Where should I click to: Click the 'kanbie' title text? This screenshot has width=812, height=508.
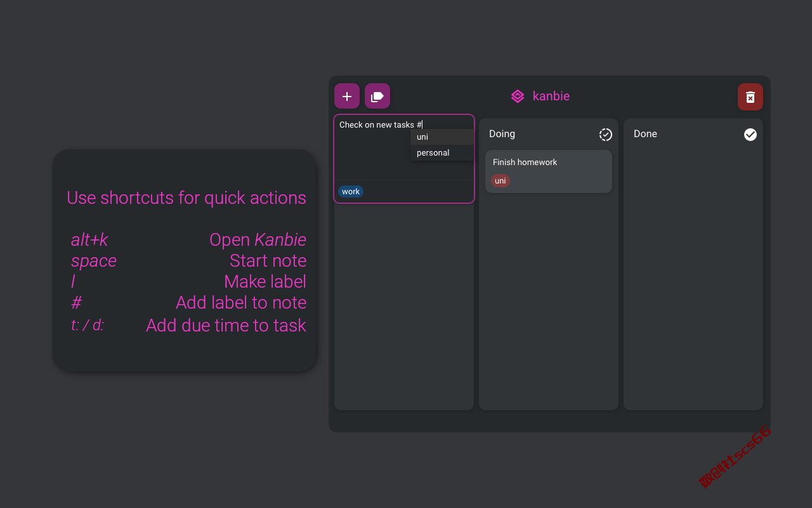[x=551, y=97]
